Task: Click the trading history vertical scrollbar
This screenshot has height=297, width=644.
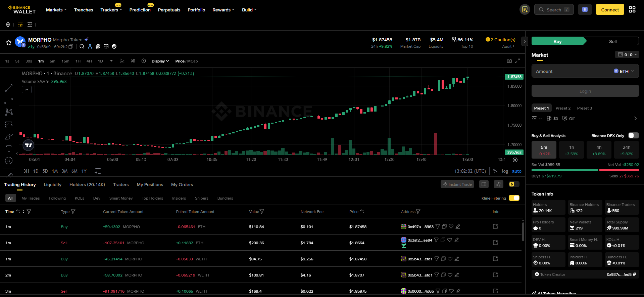Action: click(523, 231)
